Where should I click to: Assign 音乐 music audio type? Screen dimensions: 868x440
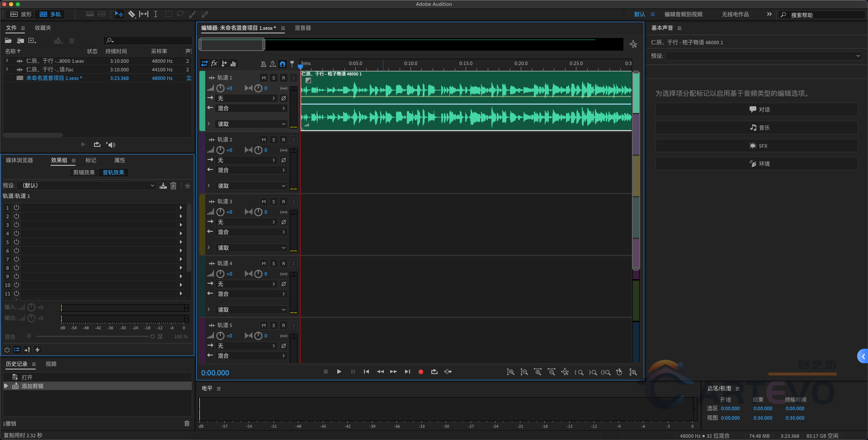pyautogui.click(x=756, y=127)
